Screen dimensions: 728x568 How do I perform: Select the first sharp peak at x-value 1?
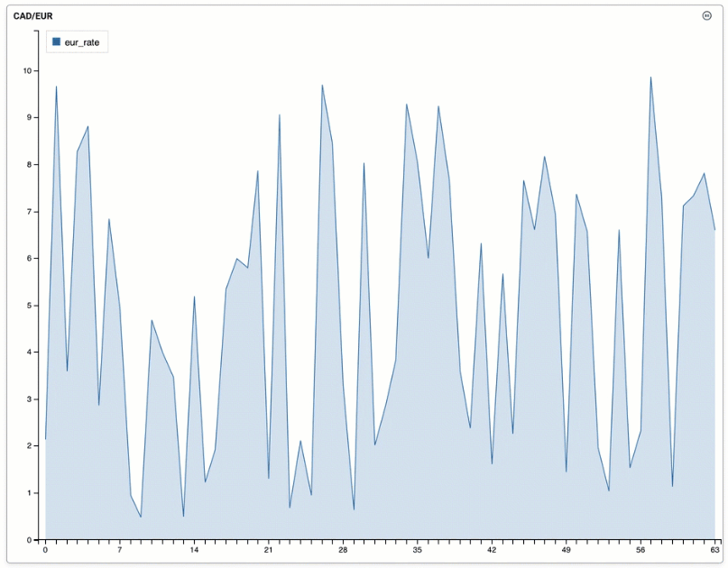56,87
